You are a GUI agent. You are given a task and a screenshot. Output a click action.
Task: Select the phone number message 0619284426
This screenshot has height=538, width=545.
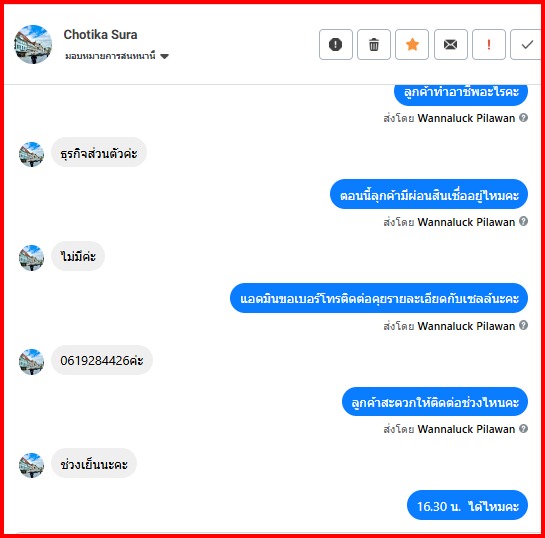click(x=102, y=360)
